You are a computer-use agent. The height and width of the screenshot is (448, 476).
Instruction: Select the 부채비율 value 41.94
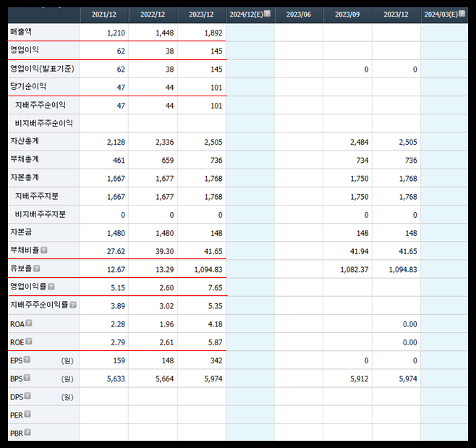click(359, 251)
